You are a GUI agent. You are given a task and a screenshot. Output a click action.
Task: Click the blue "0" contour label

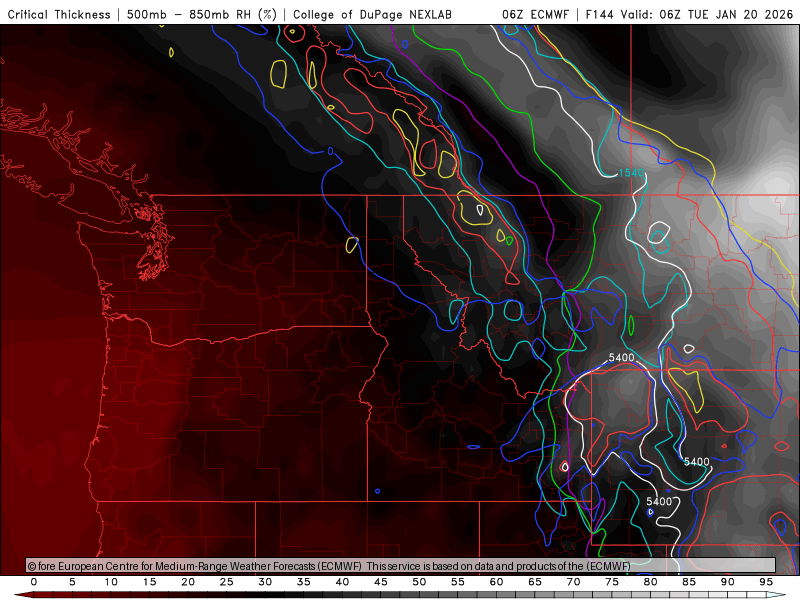pos(331,151)
